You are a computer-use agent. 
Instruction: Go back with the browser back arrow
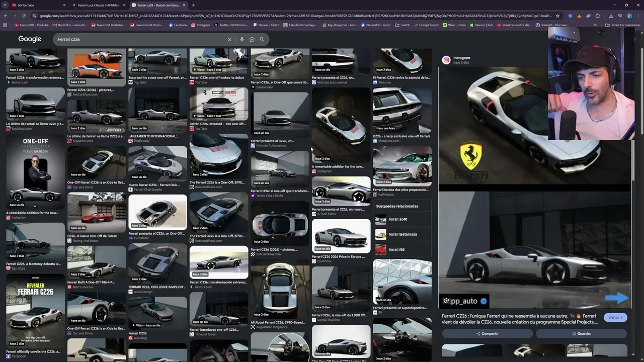6,16
